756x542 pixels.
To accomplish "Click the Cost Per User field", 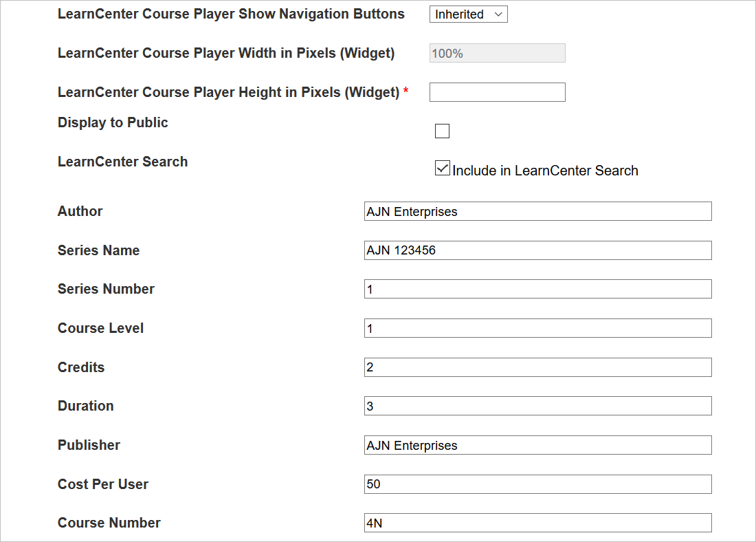I will (537, 484).
